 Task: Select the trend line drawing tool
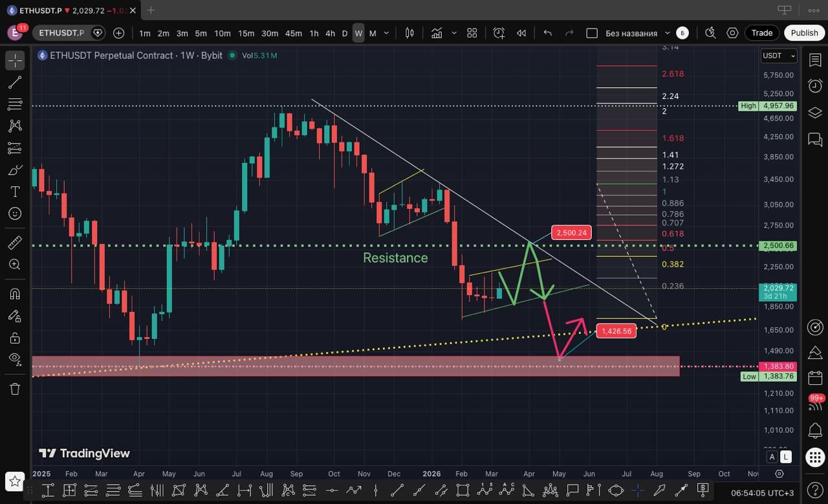click(14, 82)
